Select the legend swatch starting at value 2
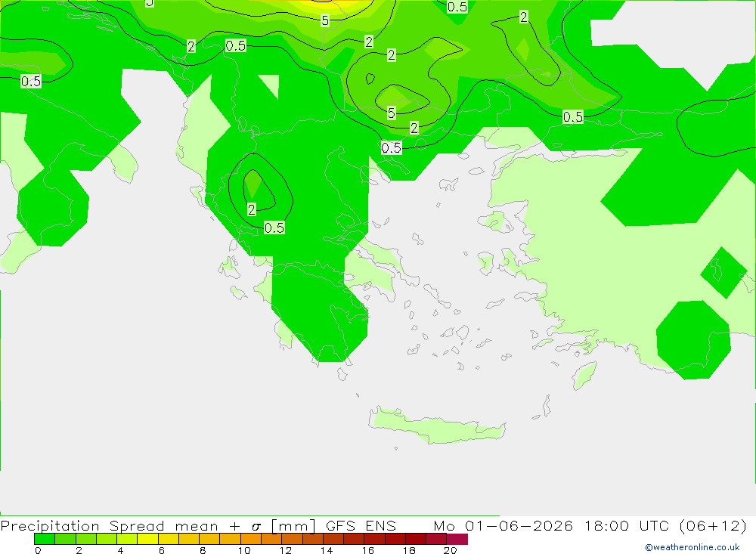Screen dimensions: 756x554 85,539
